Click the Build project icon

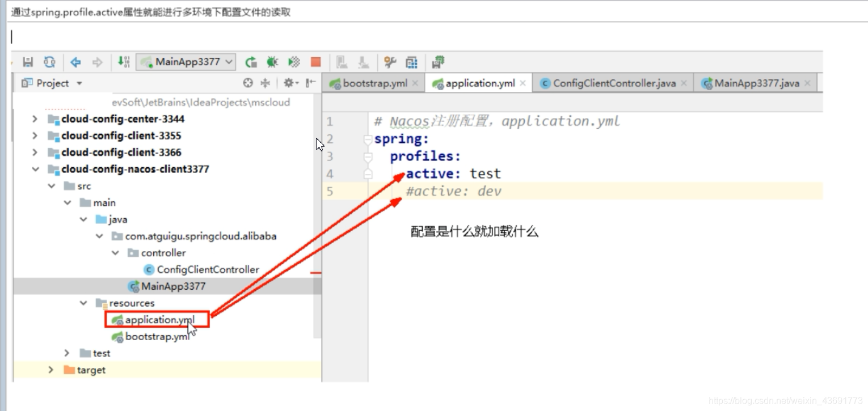pos(123,62)
